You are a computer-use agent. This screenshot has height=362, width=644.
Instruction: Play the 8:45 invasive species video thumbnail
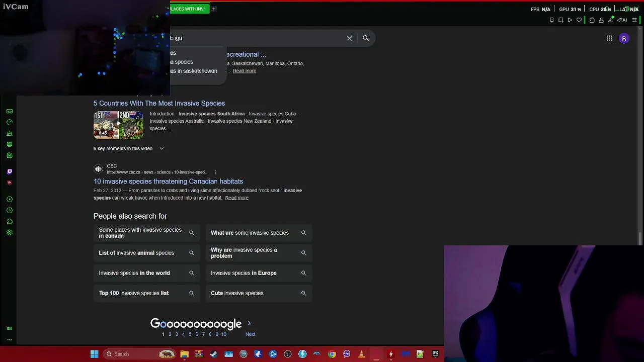[x=118, y=125]
